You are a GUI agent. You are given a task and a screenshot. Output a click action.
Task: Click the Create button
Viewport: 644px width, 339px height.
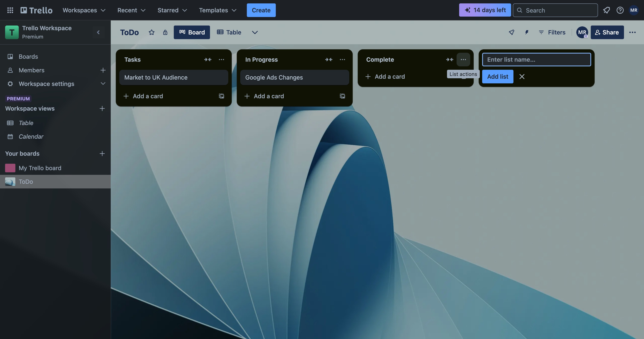(x=261, y=10)
